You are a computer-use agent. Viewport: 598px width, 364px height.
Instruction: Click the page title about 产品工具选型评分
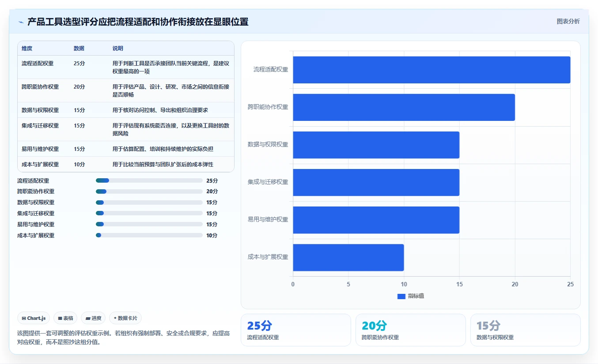pyautogui.click(x=138, y=22)
